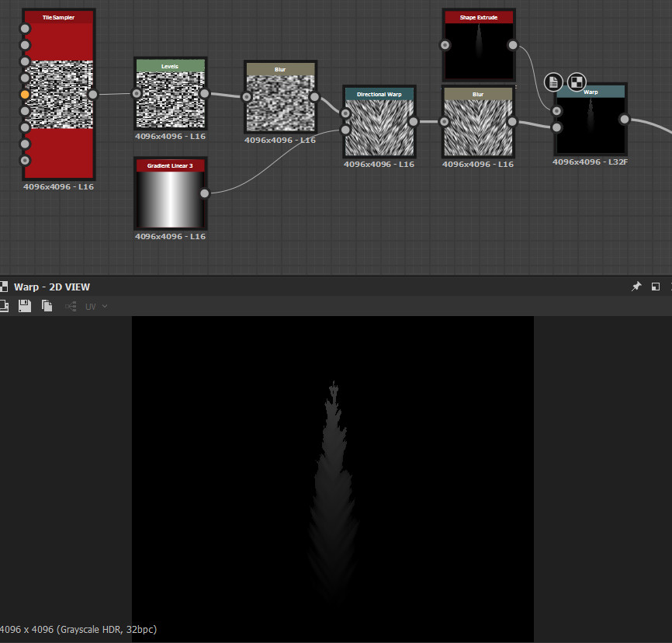The width and height of the screenshot is (672, 643).
Task: Select the Shape Extrude node
Action: pos(479,47)
